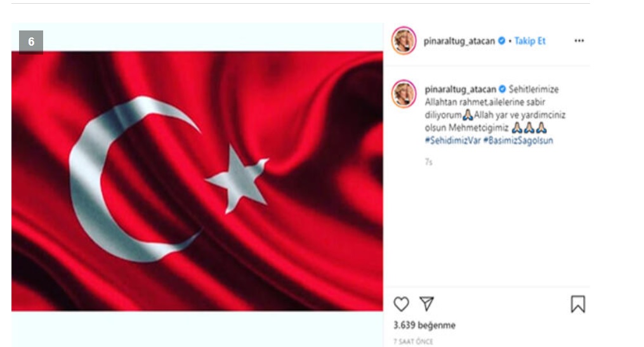Follow the account with Takip Et
The image size is (644, 347).
[x=530, y=41]
